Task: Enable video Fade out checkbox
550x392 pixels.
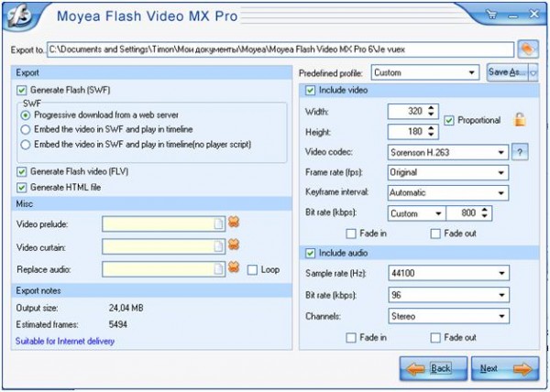Action: coord(435,234)
